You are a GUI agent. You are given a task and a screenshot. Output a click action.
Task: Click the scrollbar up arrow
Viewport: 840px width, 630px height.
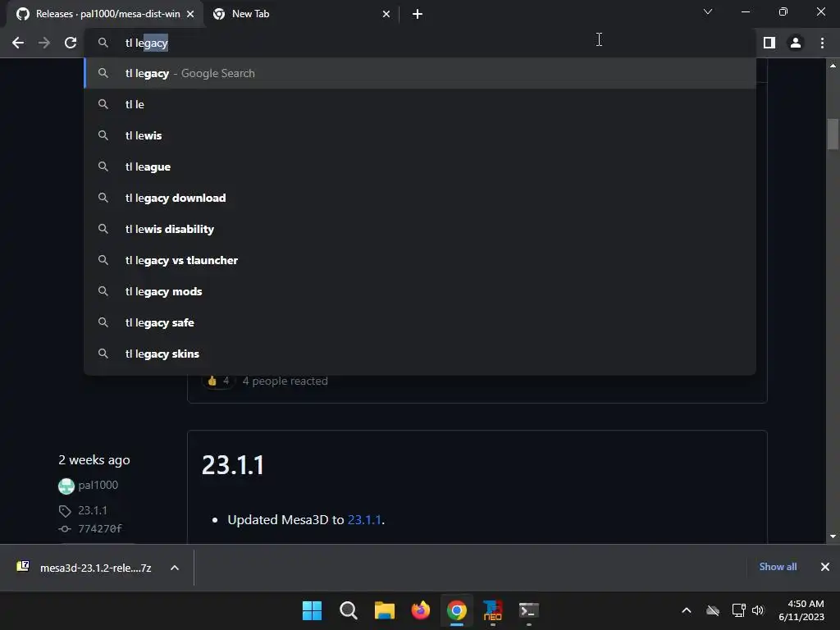tap(833, 66)
